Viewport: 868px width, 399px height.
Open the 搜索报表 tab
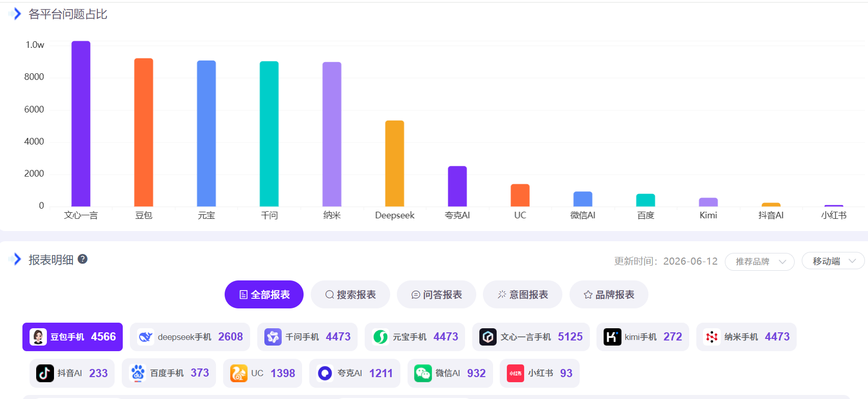click(x=350, y=295)
